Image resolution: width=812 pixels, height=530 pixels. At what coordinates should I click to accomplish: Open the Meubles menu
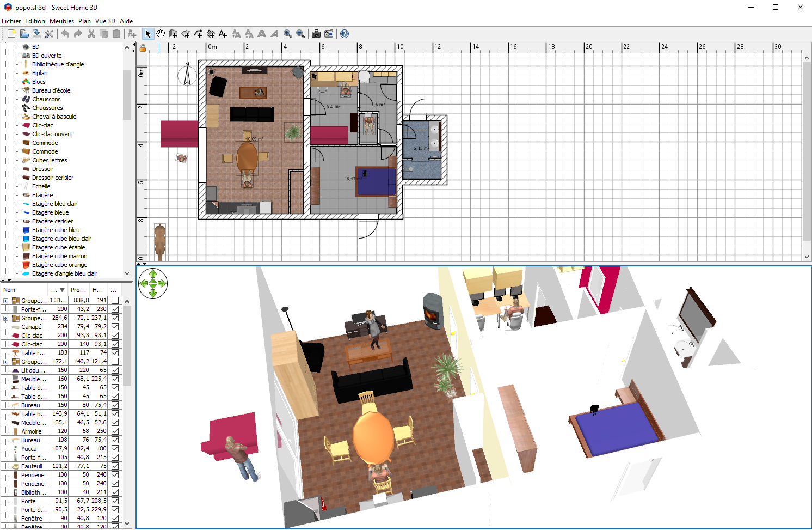pyautogui.click(x=61, y=21)
